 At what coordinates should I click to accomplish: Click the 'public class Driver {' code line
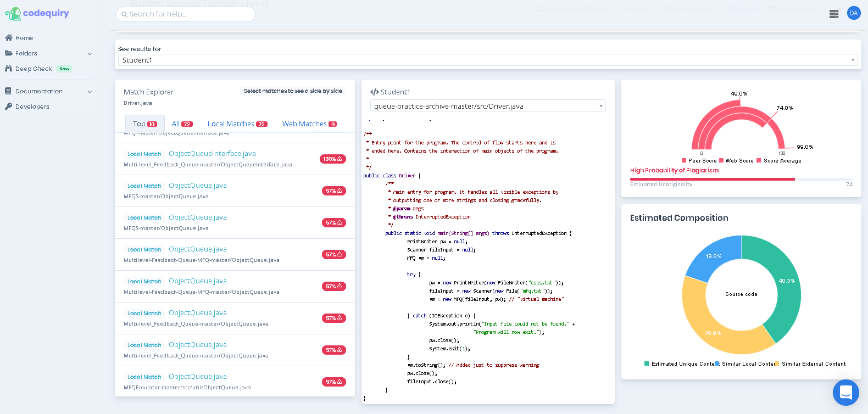[392, 176]
